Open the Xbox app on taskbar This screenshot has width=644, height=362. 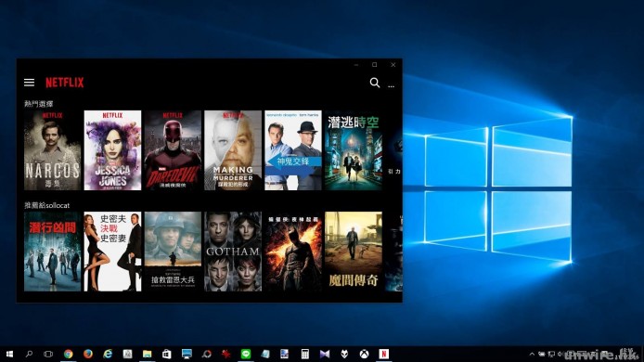pyautogui.click(x=364, y=354)
